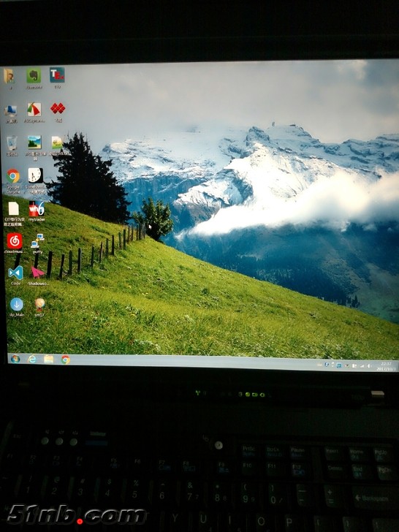
Task: Select the Recycle Bin icon
Action: 12,142
